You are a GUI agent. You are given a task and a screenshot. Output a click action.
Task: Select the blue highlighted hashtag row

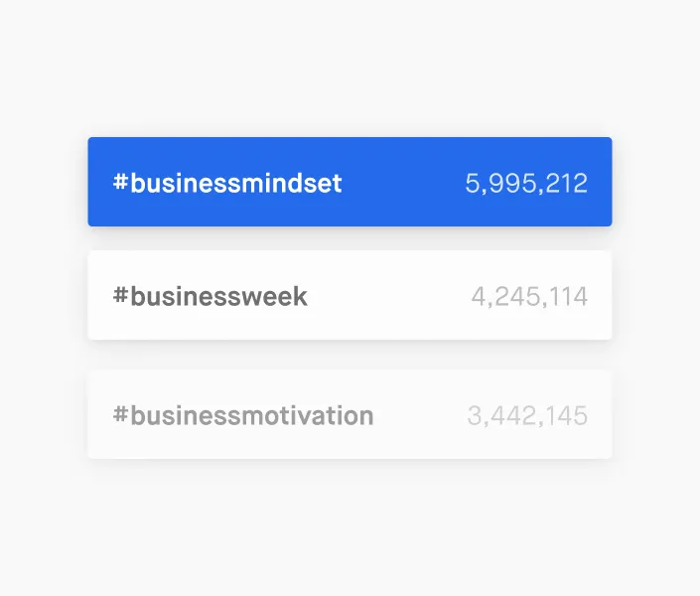[350, 182]
